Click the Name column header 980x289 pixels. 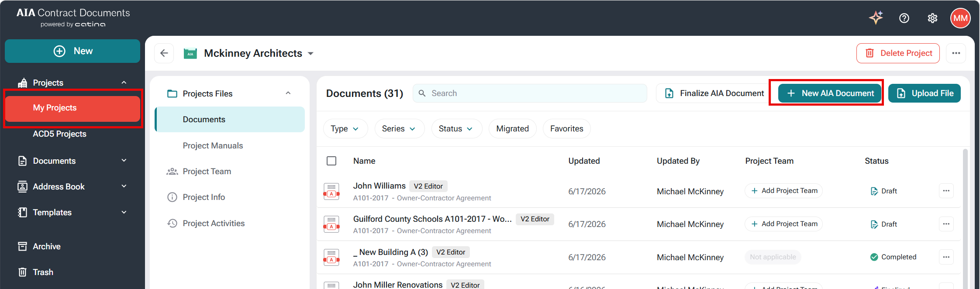[364, 161]
